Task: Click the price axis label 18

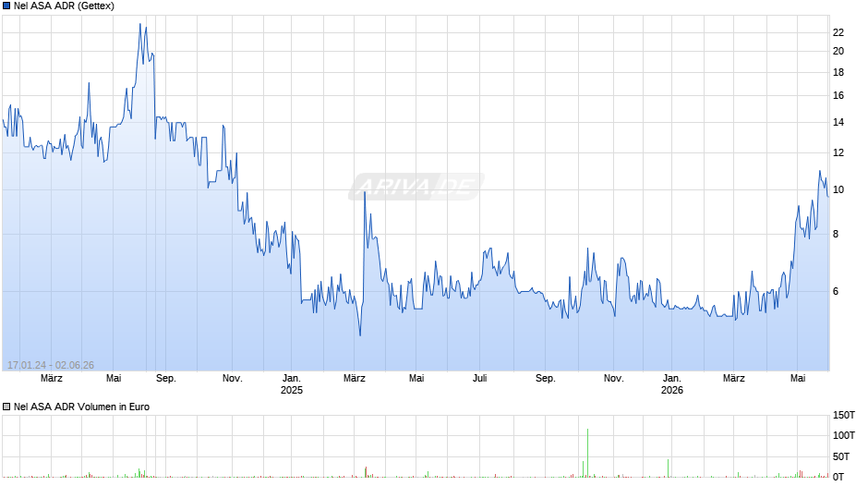Action: pyautogui.click(x=838, y=73)
